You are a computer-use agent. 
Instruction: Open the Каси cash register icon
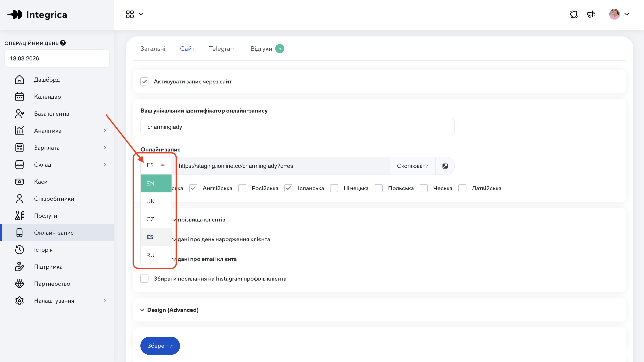click(19, 182)
